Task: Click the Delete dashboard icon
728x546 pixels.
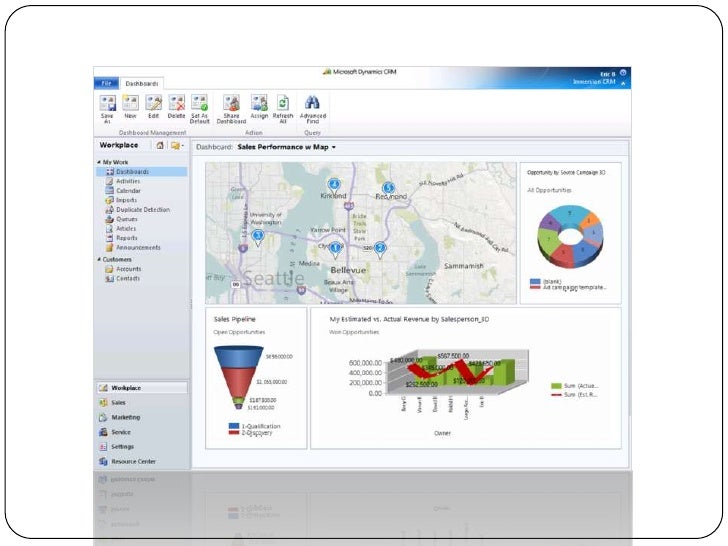Action: pos(176,107)
